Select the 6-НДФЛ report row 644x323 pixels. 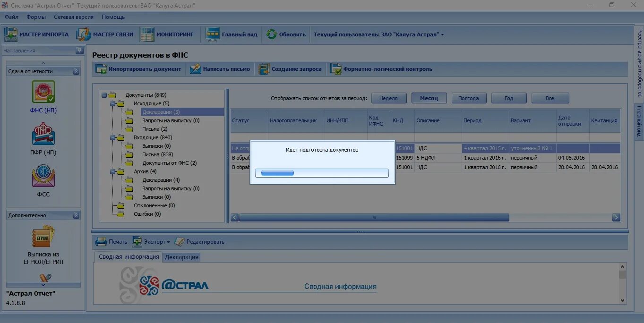coord(425,158)
